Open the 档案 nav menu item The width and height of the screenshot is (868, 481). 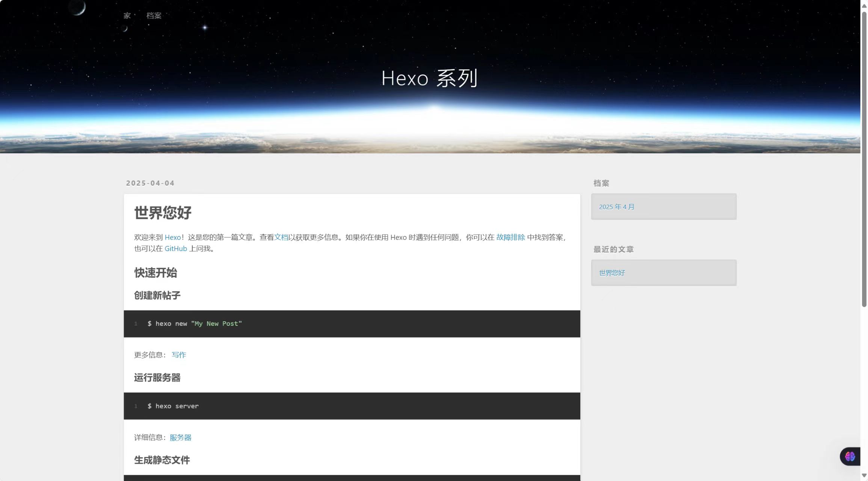tap(154, 16)
